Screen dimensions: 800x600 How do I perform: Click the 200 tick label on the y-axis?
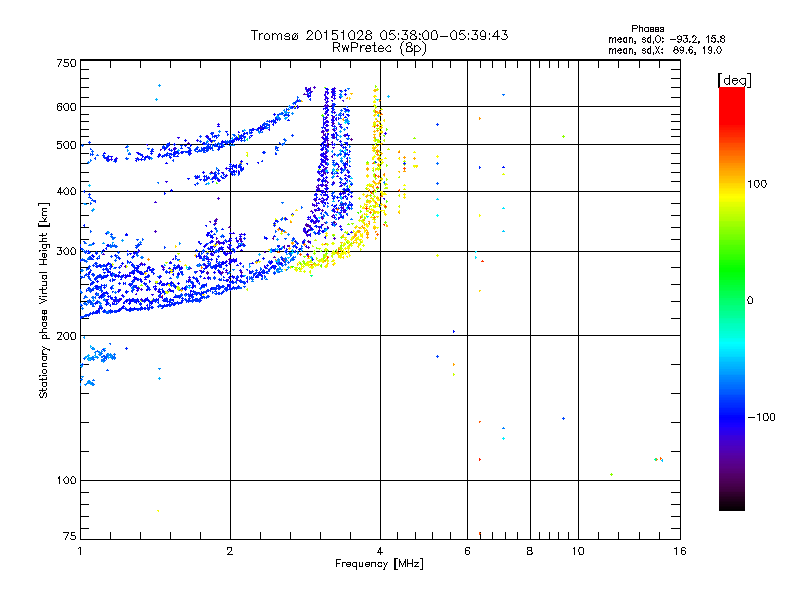(x=66, y=336)
